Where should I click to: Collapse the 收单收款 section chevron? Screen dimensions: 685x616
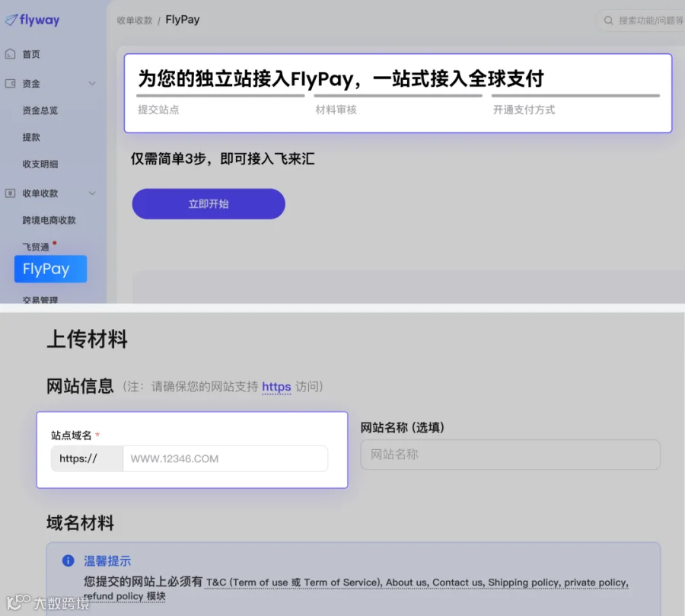tap(92, 193)
